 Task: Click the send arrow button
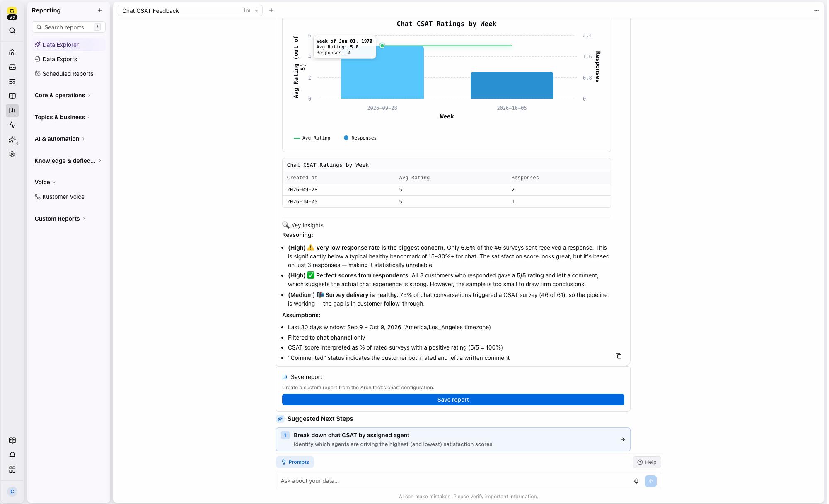651,481
